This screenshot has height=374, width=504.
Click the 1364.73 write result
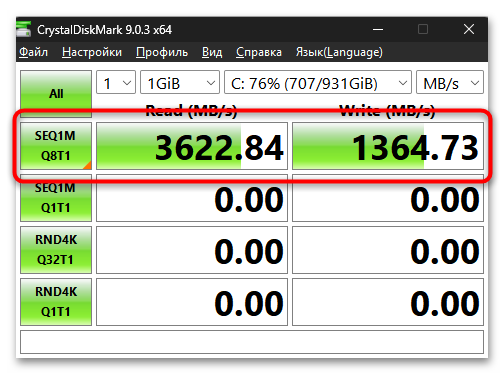388,146
